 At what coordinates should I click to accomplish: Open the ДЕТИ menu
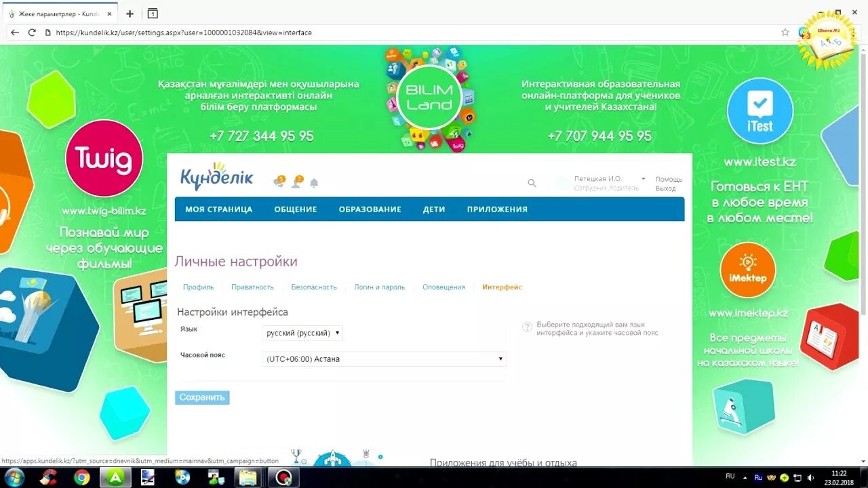pos(434,209)
